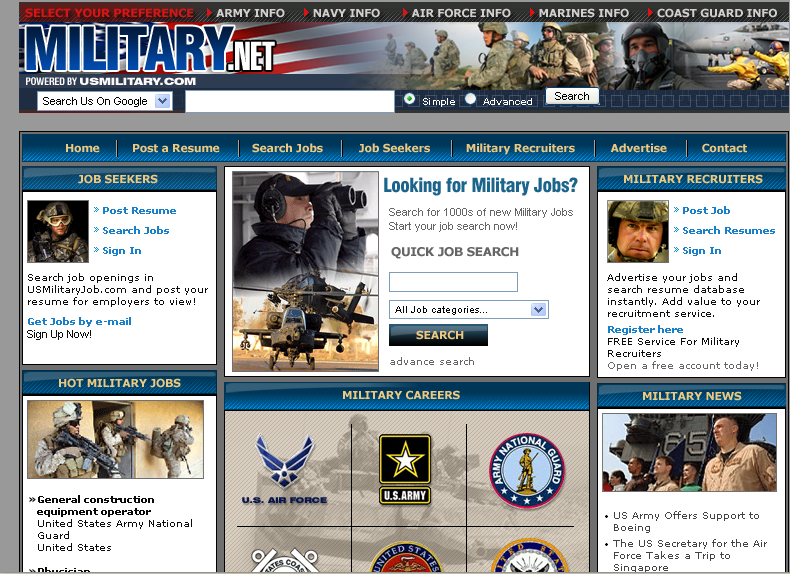This screenshot has height=574, width=790.
Task: Click the Powered by USMilitary.com text
Action: tap(110, 81)
